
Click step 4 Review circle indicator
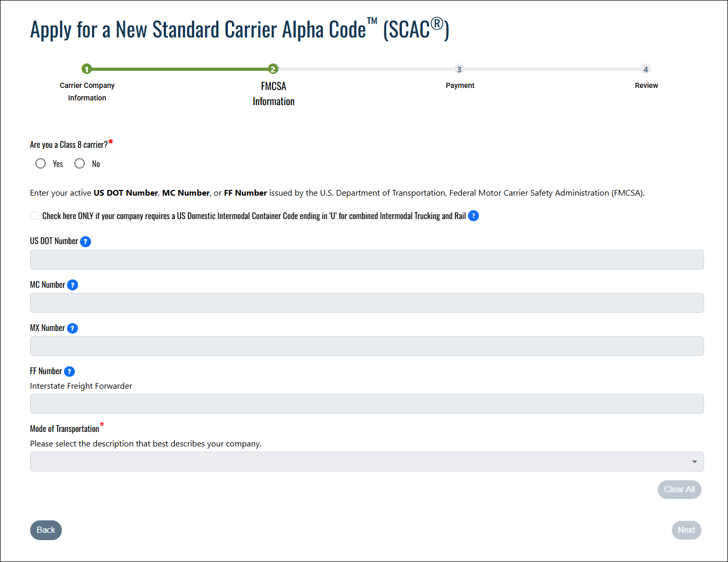pos(646,69)
